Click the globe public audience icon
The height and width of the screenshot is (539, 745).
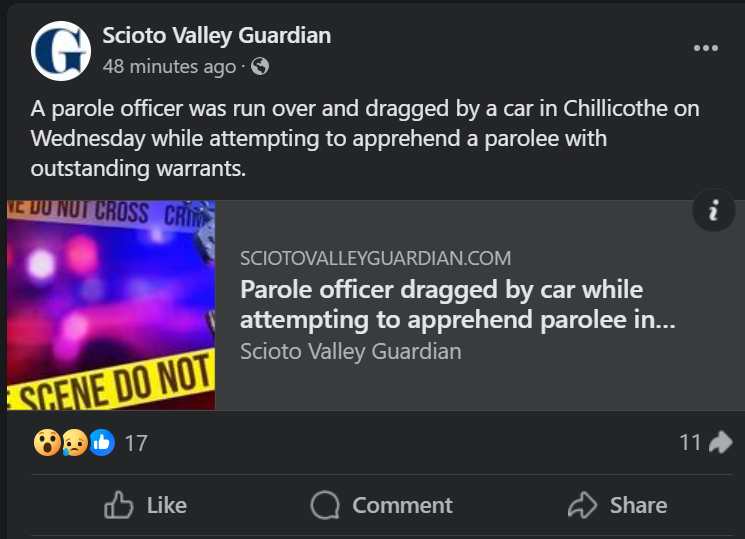coord(260,67)
